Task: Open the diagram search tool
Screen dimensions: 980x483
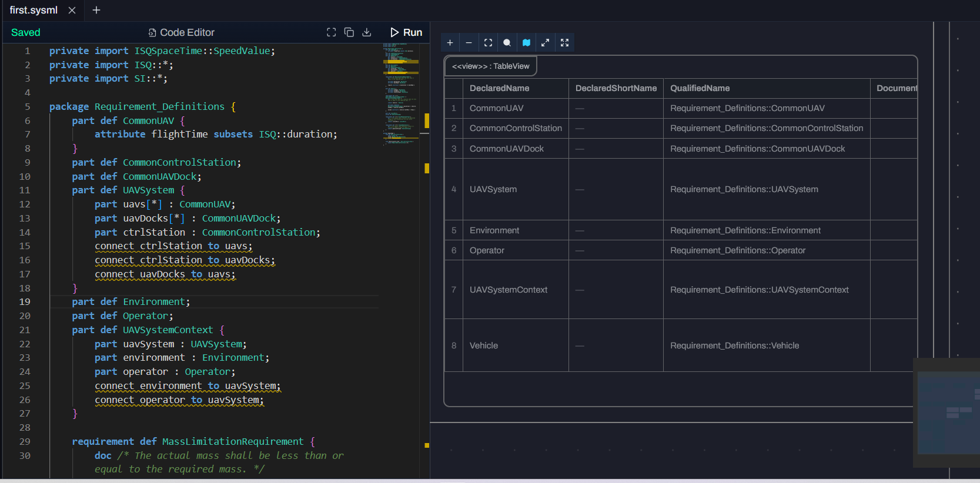Action: pos(507,42)
